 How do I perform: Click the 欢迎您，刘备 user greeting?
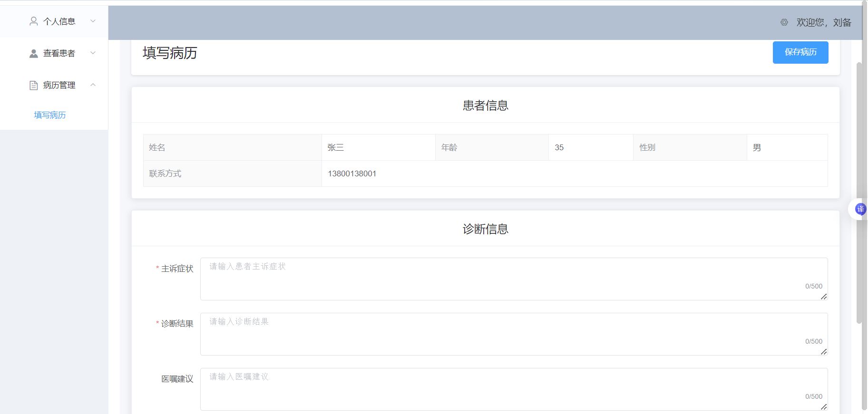pyautogui.click(x=824, y=22)
